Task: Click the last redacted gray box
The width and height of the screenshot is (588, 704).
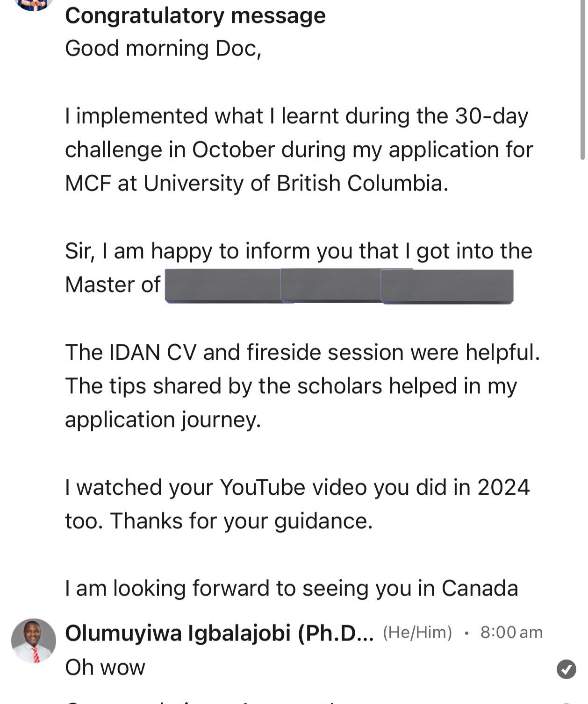Action: tap(447, 286)
